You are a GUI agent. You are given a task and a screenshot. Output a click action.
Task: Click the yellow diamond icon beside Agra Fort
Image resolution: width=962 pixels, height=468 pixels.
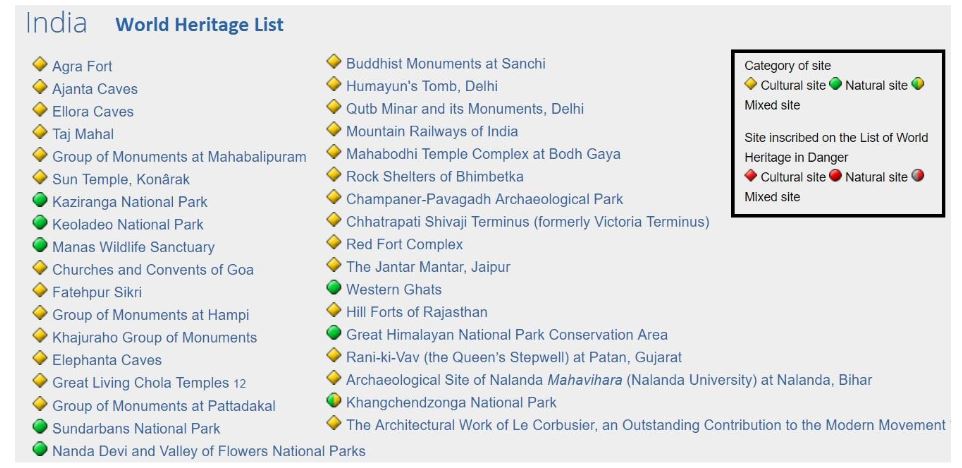40,64
